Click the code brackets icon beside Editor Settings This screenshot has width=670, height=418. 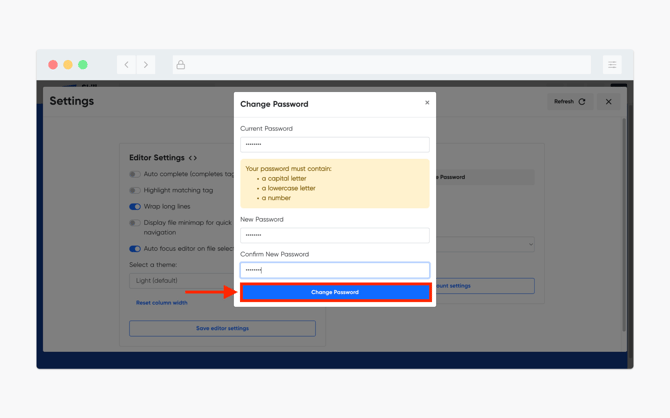coord(193,158)
